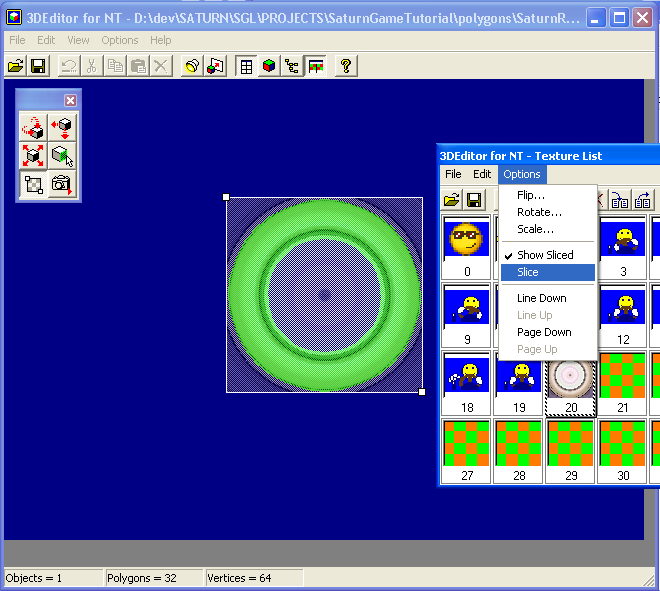
Task: Click the Open file icon in main toolbar
Action: (16, 66)
